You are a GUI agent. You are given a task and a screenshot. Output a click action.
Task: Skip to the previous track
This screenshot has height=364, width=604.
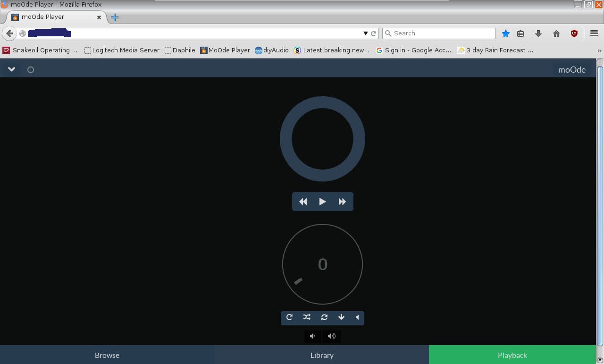pyautogui.click(x=303, y=202)
